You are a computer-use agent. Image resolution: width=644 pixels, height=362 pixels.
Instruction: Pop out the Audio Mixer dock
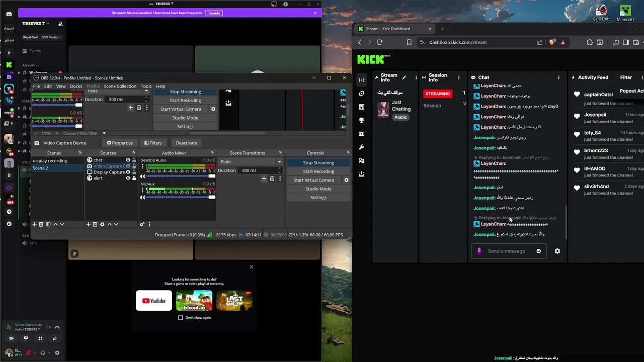213,153
